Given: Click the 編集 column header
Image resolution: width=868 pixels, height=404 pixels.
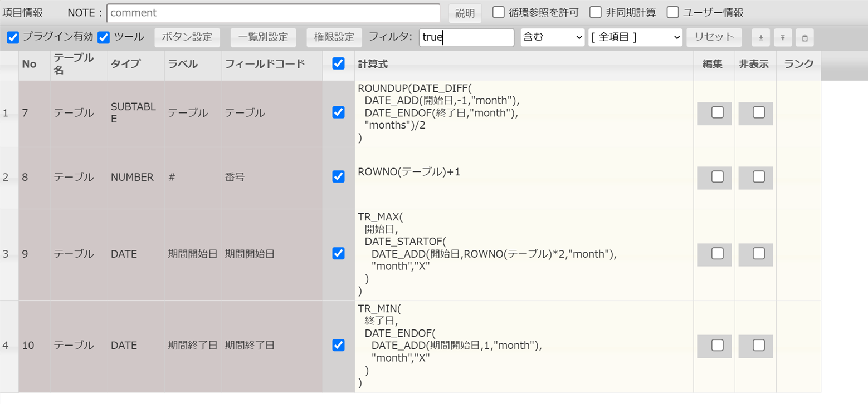Looking at the screenshot, I should (x=714, y=64).
